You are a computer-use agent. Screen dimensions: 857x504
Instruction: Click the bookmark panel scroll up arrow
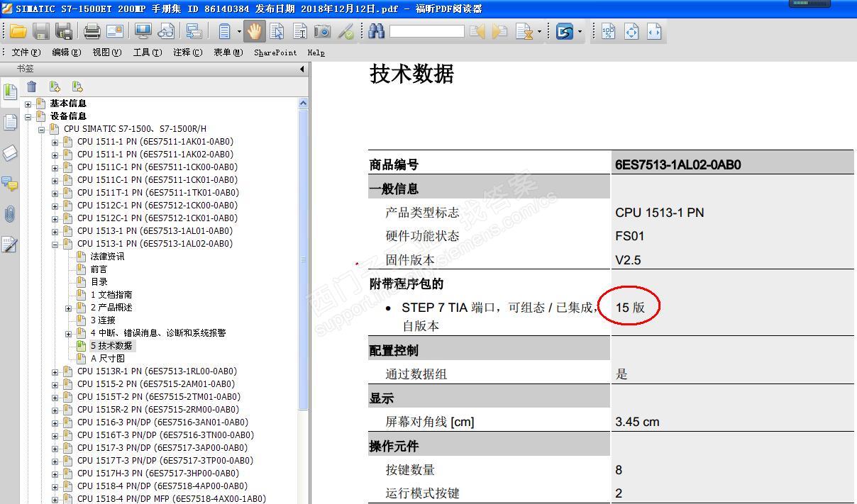click(x=304, y=103)
